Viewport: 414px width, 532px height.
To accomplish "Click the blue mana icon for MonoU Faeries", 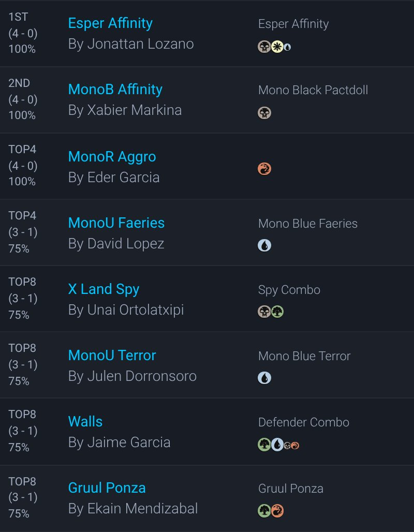I will click(x=264, y=245).
